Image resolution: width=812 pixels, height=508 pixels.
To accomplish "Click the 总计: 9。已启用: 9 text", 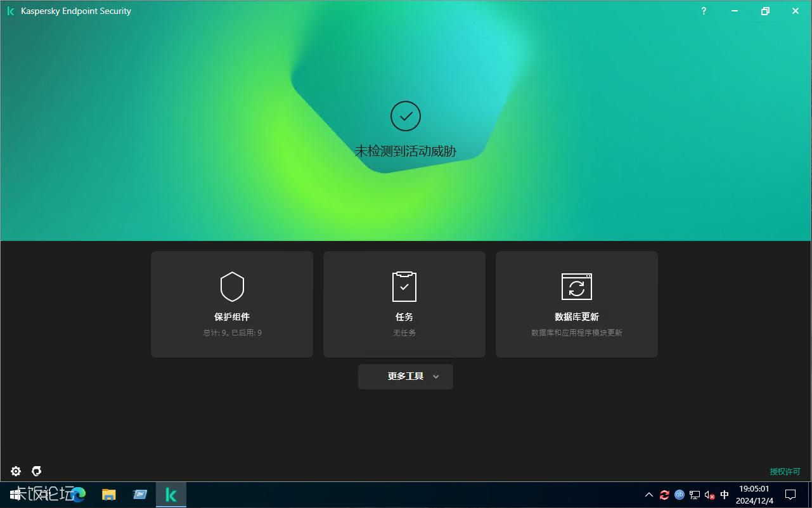I will 232,332.
